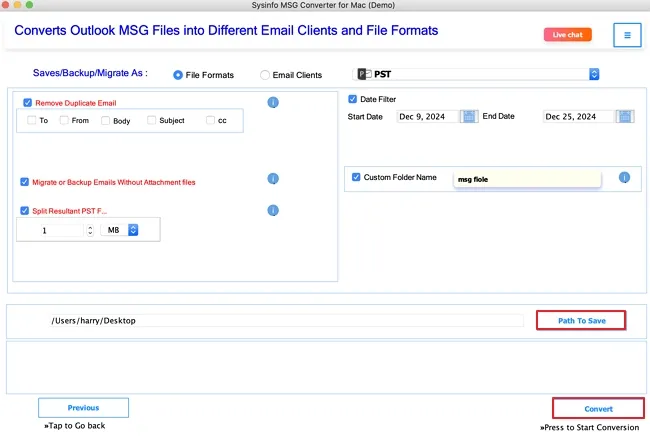Close the window with the red button
This screenshot has height=441, width=650.
pos(5,5)
